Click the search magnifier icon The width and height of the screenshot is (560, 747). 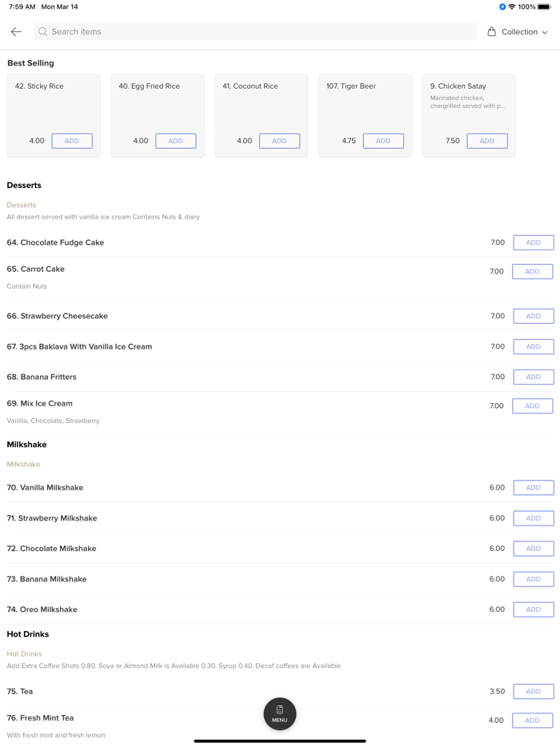click(43, 32)
